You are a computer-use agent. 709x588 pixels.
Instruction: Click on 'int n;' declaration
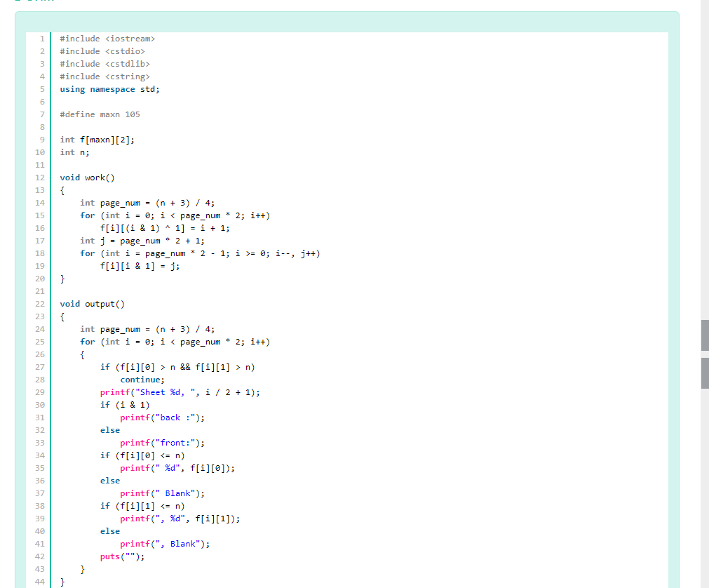click(x=74, y=152)
